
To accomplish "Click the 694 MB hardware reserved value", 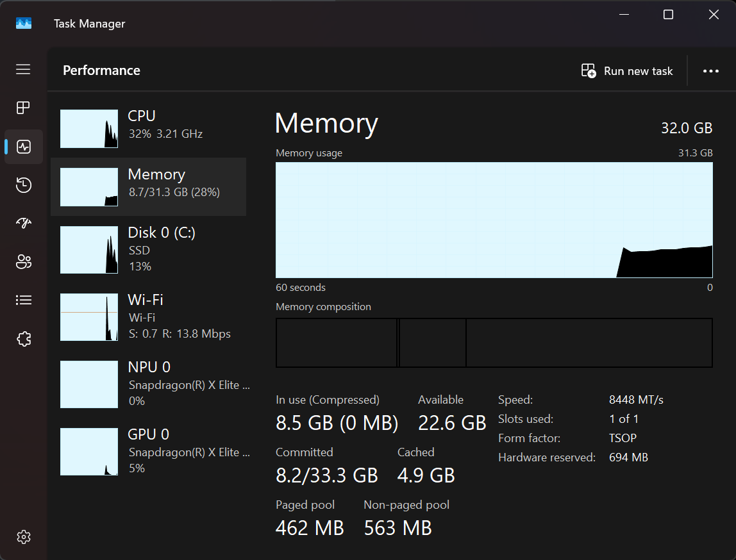I will tap(628, 457).
